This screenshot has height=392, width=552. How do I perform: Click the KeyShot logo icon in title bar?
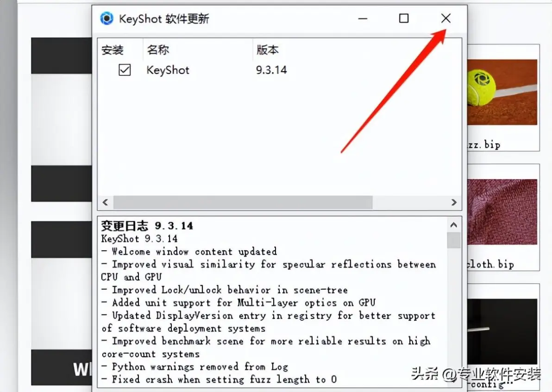107,19
